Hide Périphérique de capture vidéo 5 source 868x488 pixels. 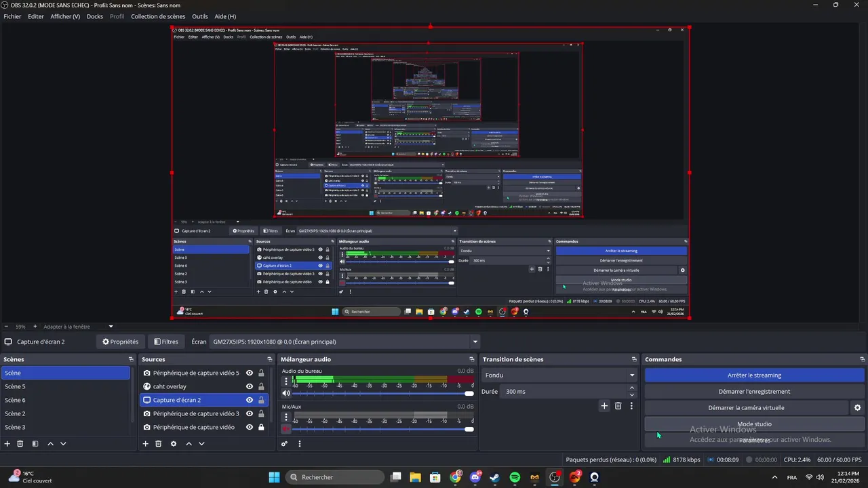(x=250, y=373)
